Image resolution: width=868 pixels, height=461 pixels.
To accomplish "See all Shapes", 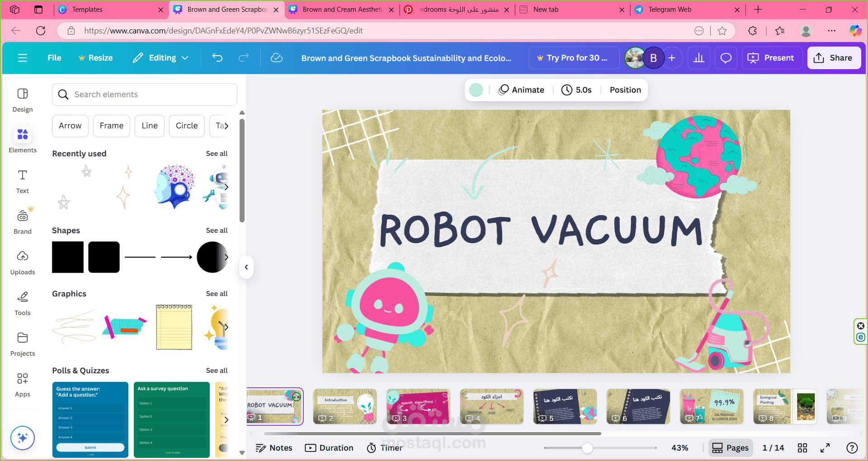I will (x=217, y=230).
